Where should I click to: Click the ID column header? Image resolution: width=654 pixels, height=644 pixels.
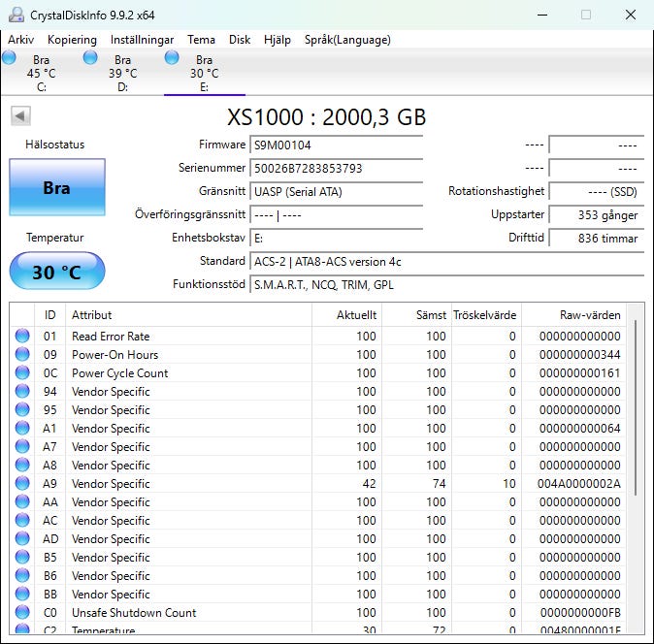click(49, 314)
